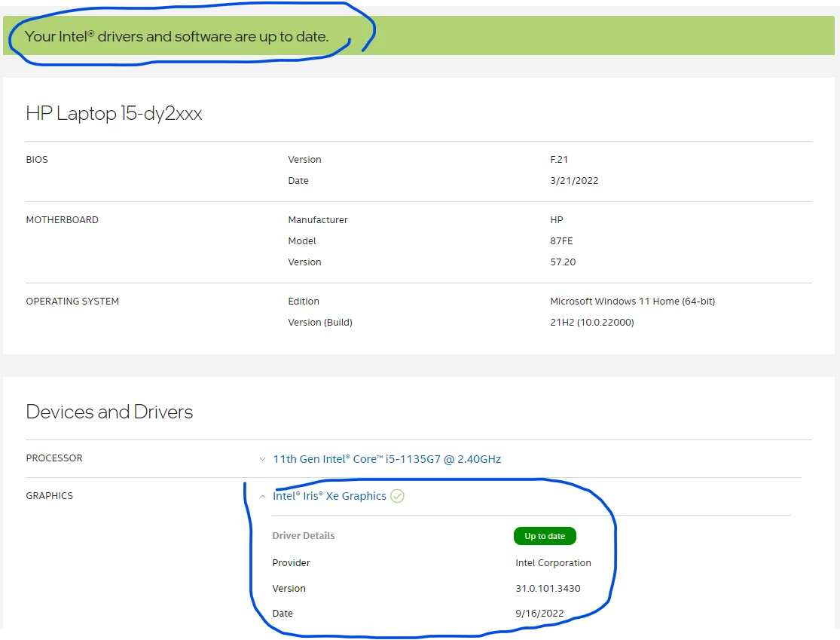Click the HP Laptop 15-dy2xxx heading

point(114,113)
